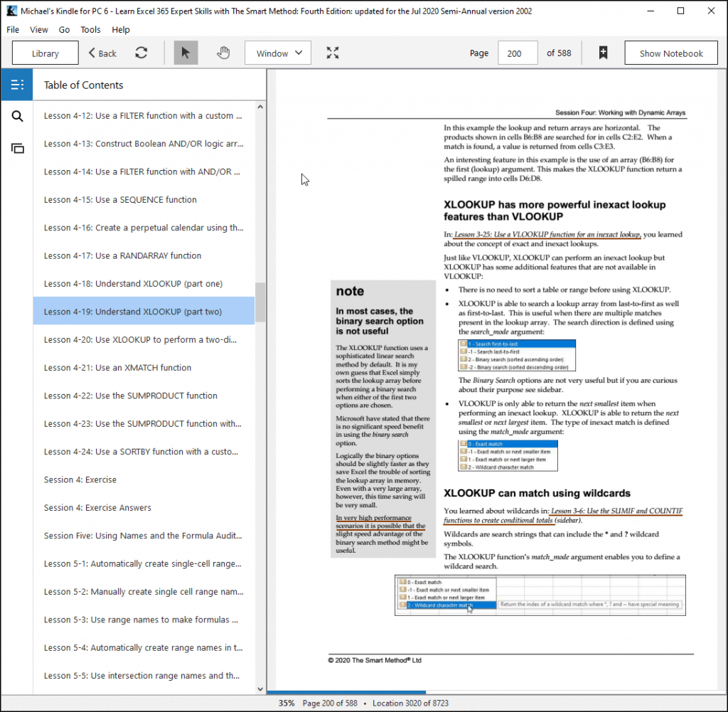Screen dimensions: 728x712
Task: Click Show Notebook button
Action: pos(671,53)
